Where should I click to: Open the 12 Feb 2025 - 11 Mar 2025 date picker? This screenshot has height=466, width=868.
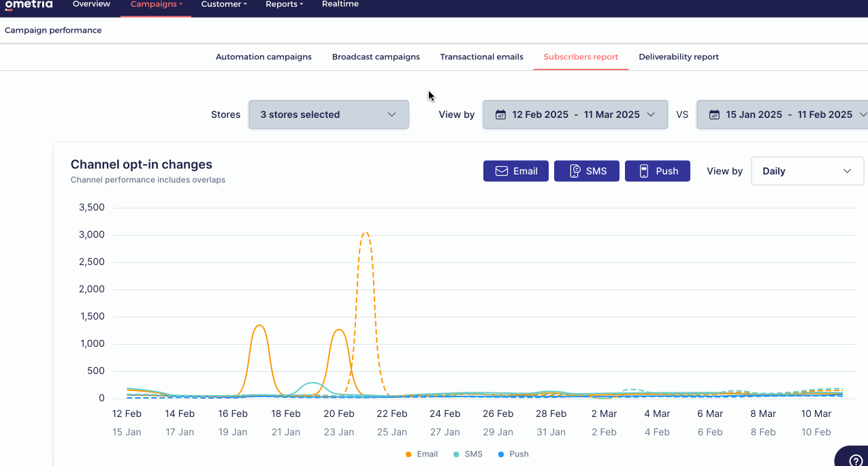tap(575, 114)
